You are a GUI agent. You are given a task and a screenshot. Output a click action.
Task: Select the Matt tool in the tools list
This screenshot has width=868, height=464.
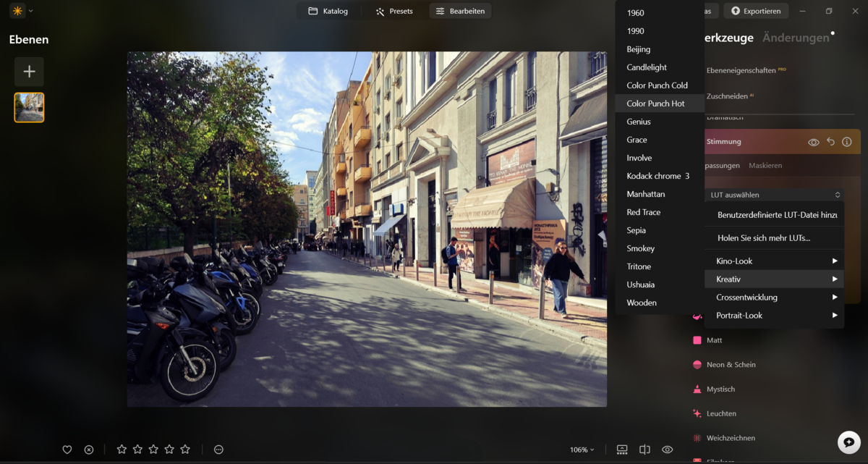(x=715, y=339)
